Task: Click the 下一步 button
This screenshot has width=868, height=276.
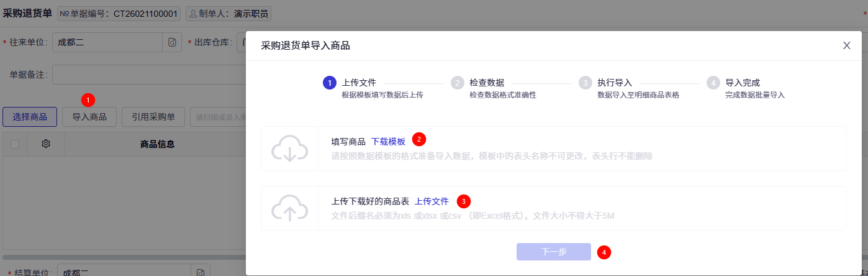Action: pyautogui.click(x=554, y=252)
